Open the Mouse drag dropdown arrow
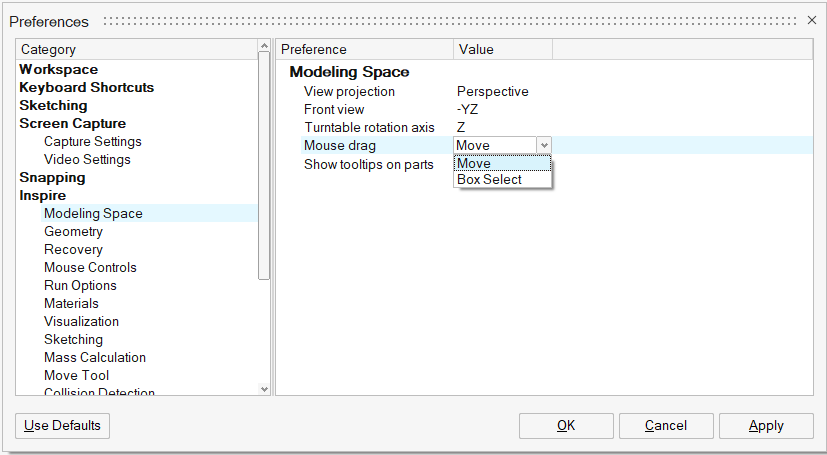 point(544,146)
